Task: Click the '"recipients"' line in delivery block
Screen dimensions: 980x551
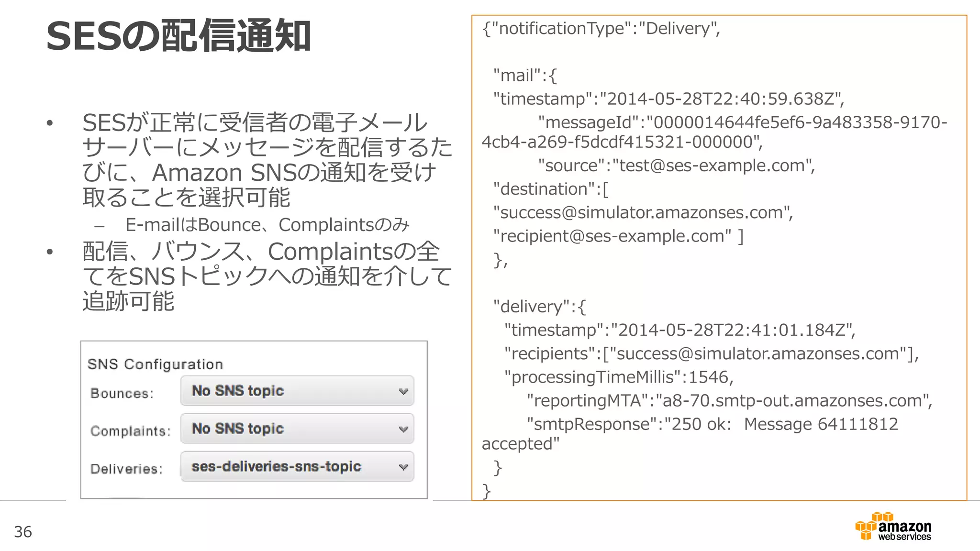Action: tap(712, 354)
